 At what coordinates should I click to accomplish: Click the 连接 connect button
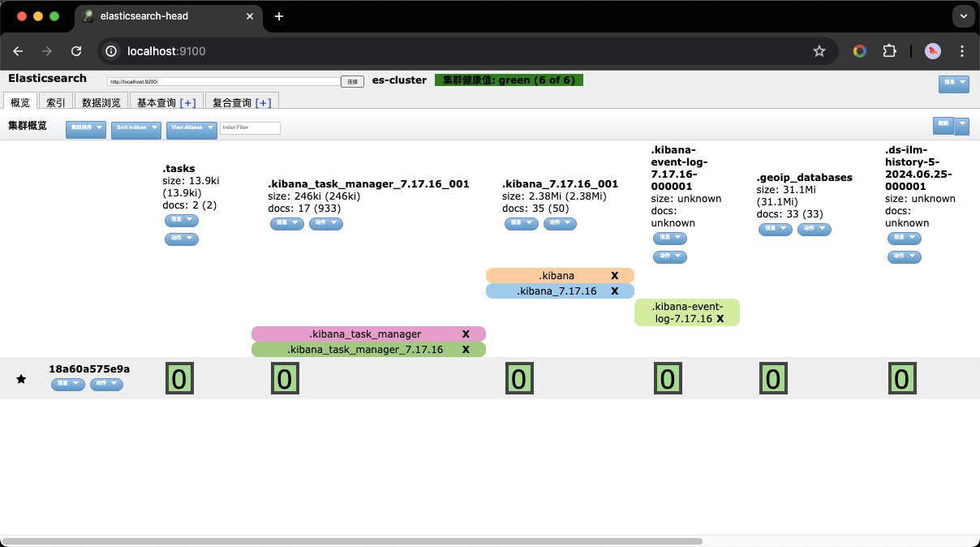(x=352, y=81)
